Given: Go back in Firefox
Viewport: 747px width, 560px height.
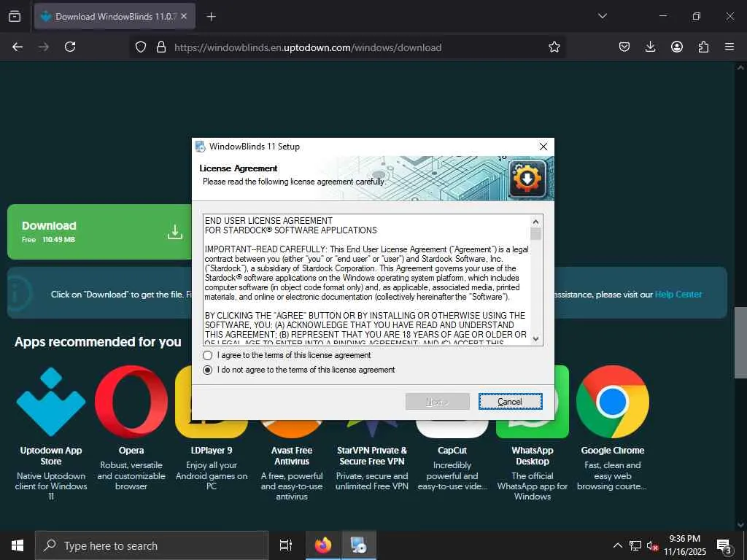Looking at the screenshot, I should (18, 47).
